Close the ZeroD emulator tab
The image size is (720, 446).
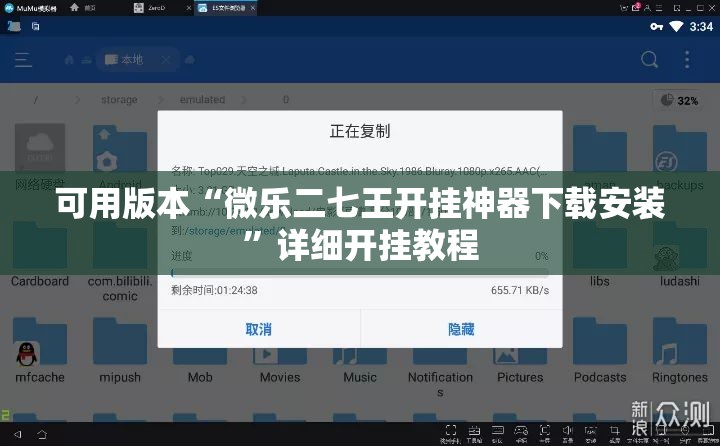coord(188,8)
